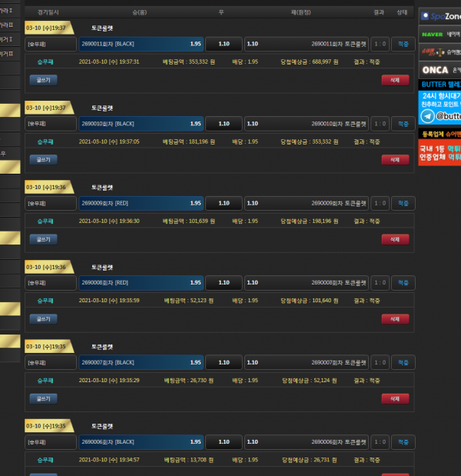Open the BUTTER Telegram banner icon

pos(428,116)
